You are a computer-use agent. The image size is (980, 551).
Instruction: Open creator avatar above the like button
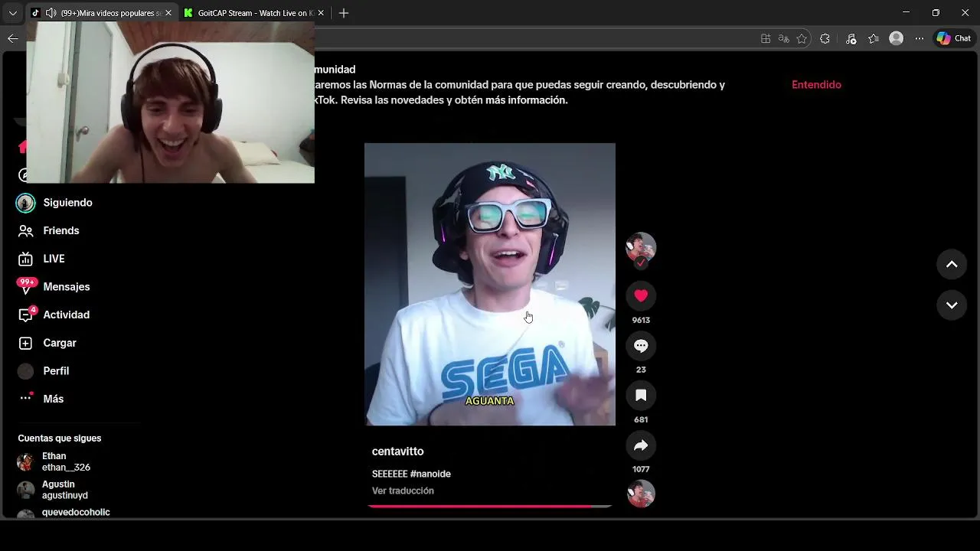coord(641,248)
